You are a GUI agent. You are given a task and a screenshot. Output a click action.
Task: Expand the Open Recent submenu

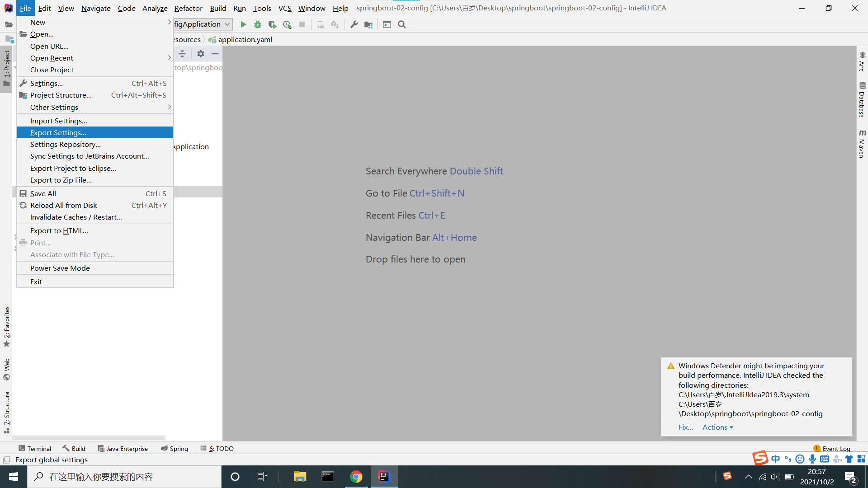click(x=95, y=58)
